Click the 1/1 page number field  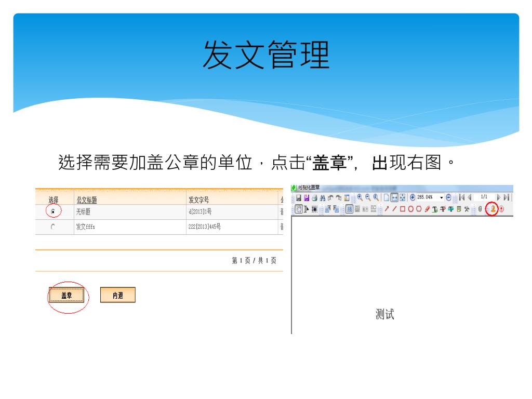point(484,197)
